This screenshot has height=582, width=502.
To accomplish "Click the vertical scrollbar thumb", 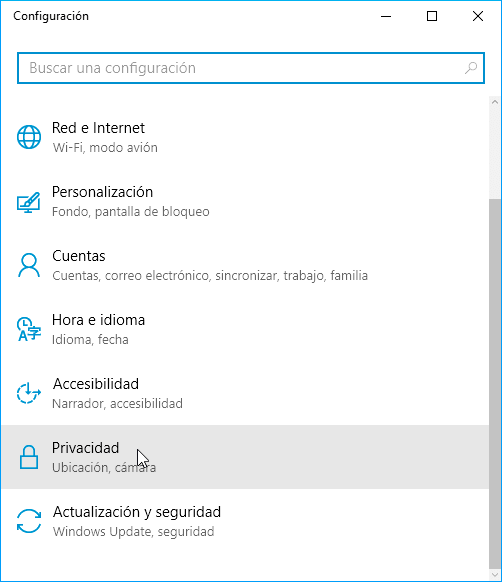I will point(495,383).
